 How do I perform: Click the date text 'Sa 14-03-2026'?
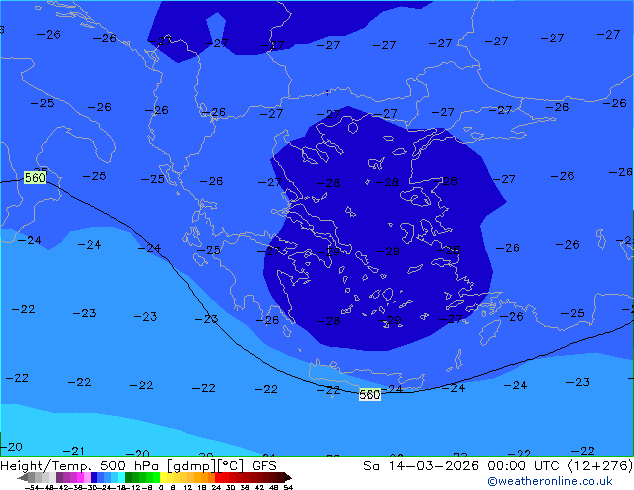pos(421,466)
